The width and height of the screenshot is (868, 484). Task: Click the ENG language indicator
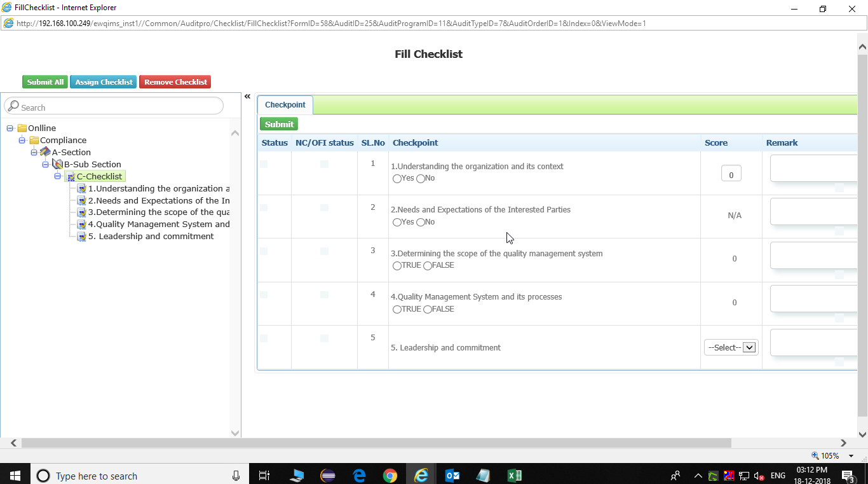(x=778, y=476)
